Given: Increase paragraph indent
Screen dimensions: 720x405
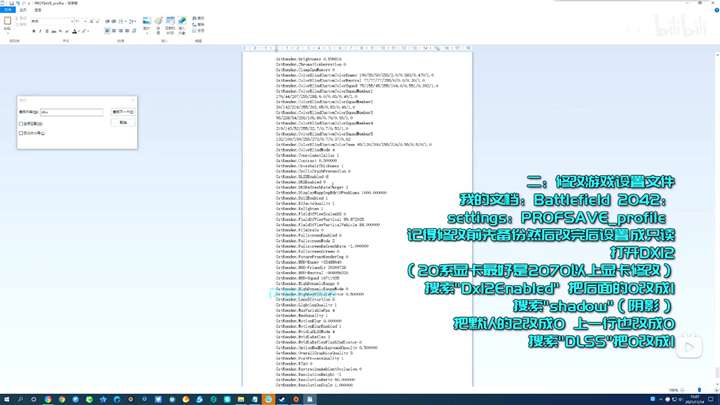Looking at the screenshot, I should (x=114, y=21).
